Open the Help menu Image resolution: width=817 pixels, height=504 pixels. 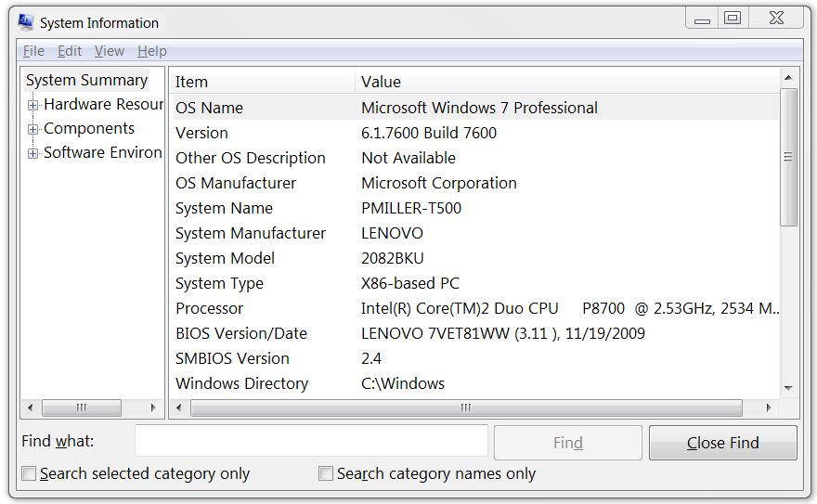[151, 51]
